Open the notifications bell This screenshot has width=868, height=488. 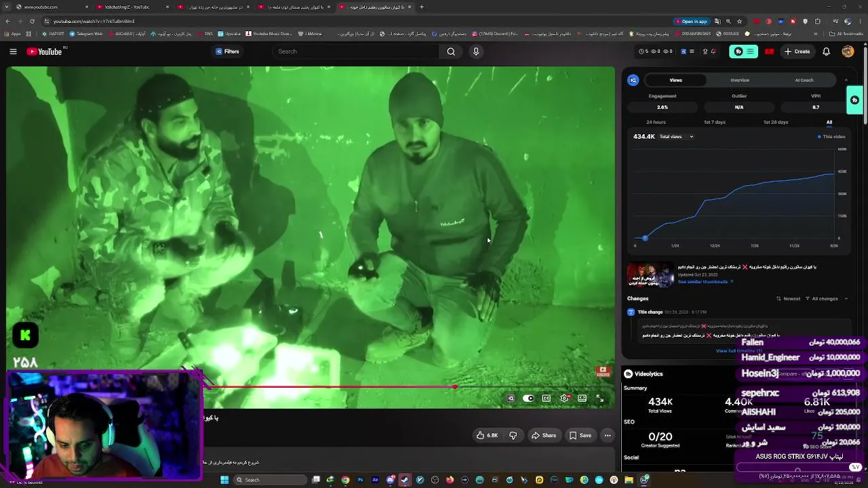826,52
